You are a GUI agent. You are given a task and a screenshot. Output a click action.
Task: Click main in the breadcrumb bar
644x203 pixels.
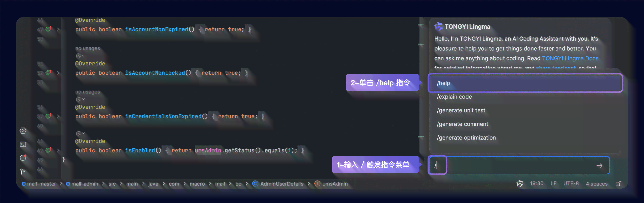point(132,184)
